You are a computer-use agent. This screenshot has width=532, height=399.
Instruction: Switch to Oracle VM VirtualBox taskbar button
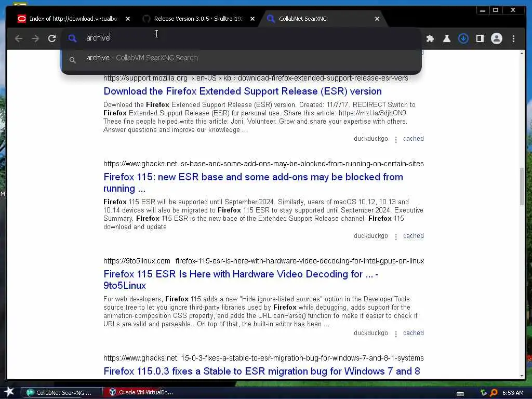point(141,392)
